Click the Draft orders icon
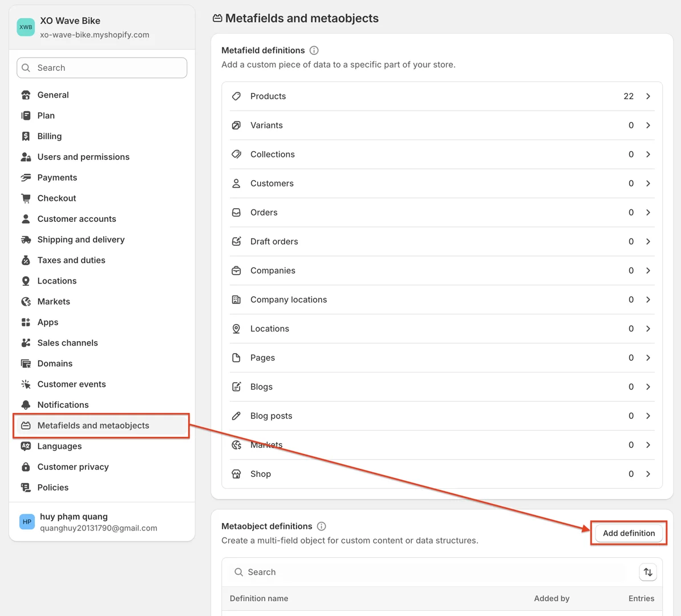Viewport: 681px width, 616px height. click(x=236, y=241)
